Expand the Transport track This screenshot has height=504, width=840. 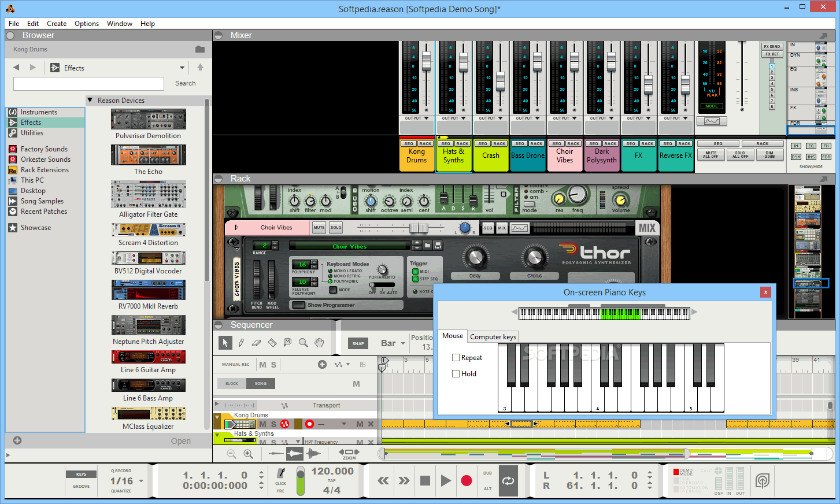pos(217,405)
